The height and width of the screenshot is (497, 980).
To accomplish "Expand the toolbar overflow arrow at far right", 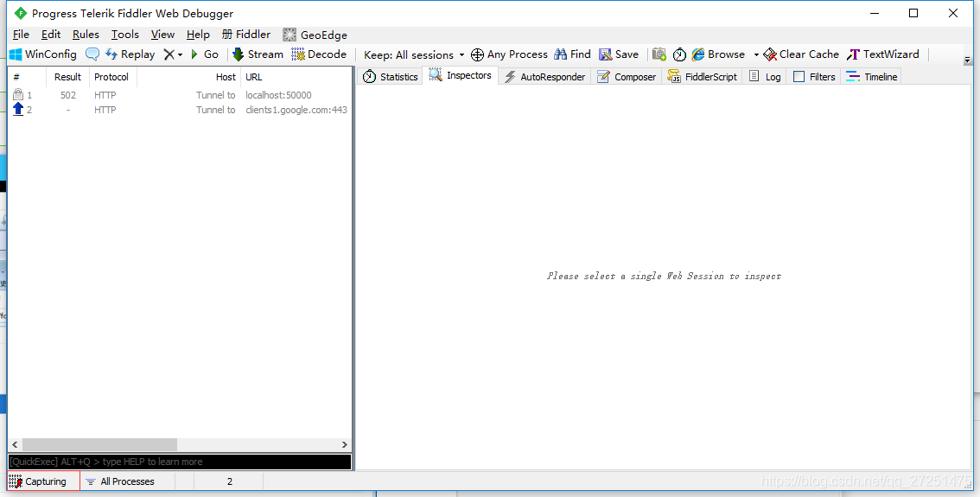I will 968,61.
